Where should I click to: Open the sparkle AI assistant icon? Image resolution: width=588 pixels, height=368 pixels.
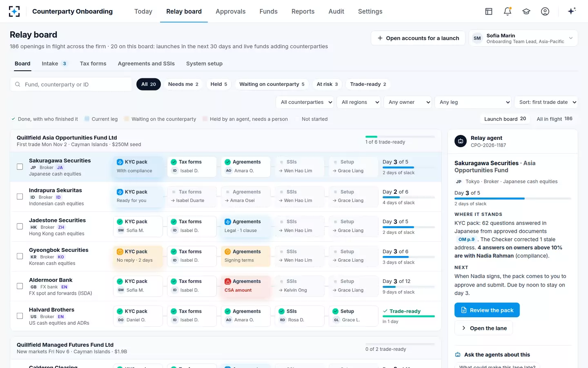pos(572,11)
